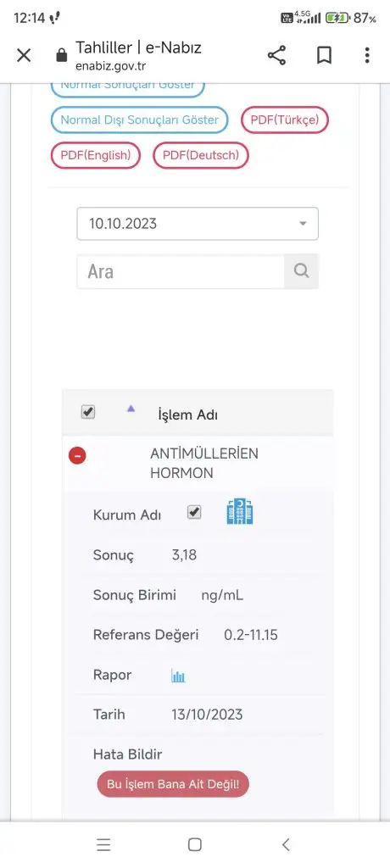The width and height of the screenshot is (390, 868).
Task: Open the 10.10.2023 date dropdown
Action: coord(198,224)
